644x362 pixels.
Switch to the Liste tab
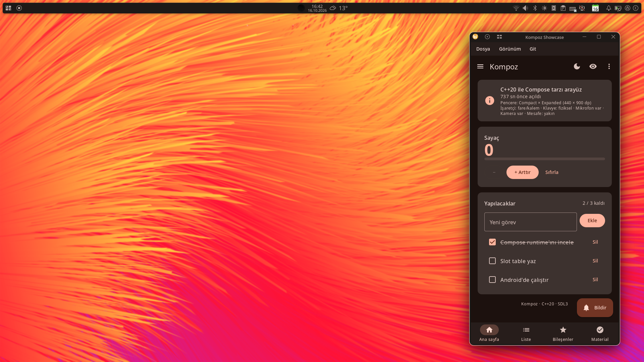point(526,334)
